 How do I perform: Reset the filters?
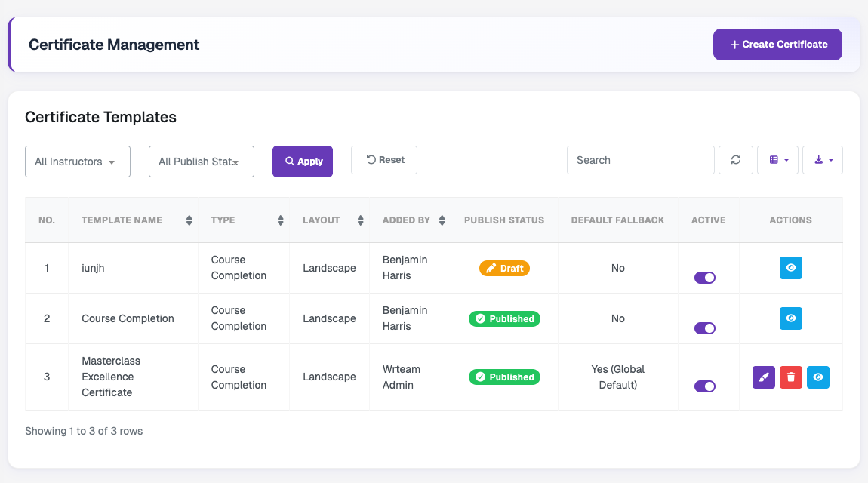tap(384, 160)
